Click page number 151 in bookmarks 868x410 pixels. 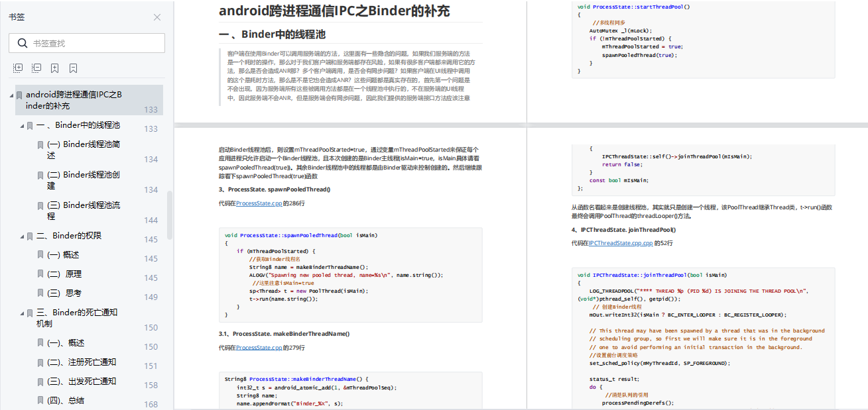click(x=151, y=366)
